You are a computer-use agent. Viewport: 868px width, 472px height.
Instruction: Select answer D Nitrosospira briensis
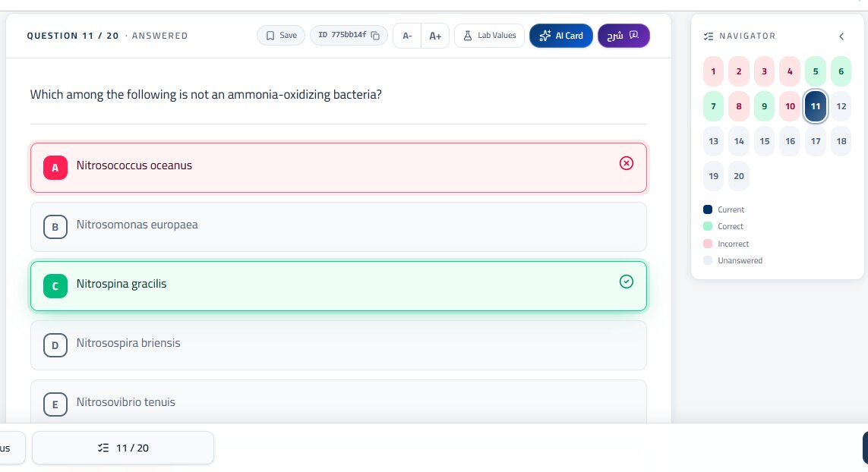coord(338,345)
